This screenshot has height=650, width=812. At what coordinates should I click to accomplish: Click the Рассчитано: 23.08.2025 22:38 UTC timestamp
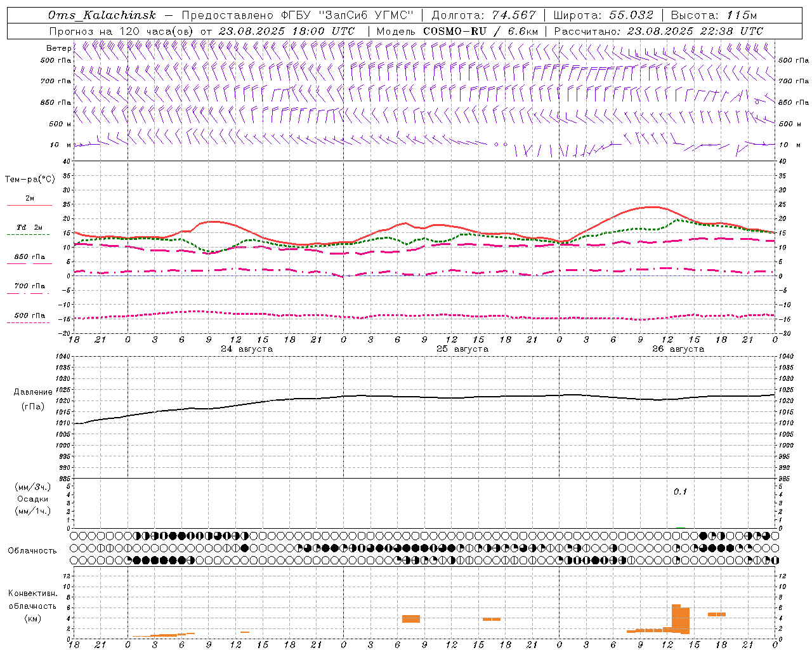point(658,31)
